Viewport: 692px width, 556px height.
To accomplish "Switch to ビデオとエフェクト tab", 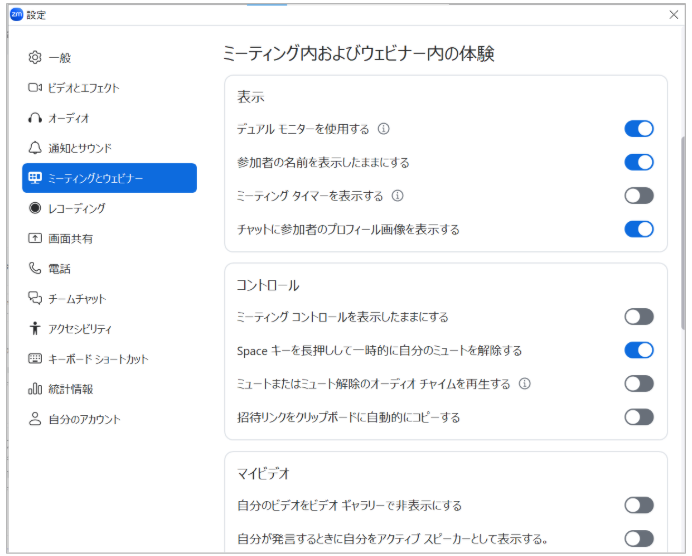I will [x=109, y=87].
